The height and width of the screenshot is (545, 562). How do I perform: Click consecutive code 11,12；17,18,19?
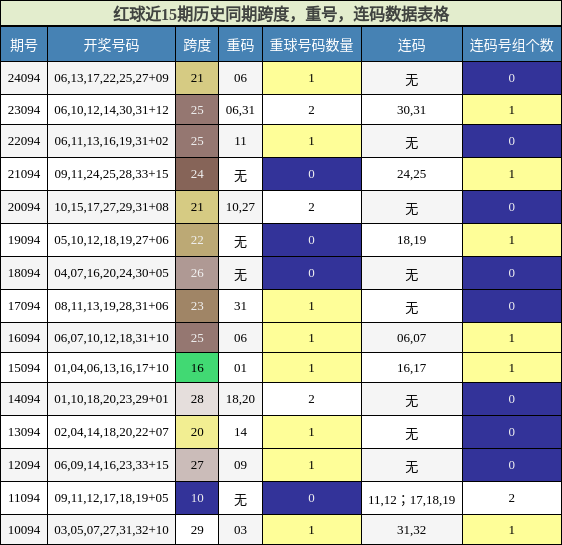coord(411,499)
